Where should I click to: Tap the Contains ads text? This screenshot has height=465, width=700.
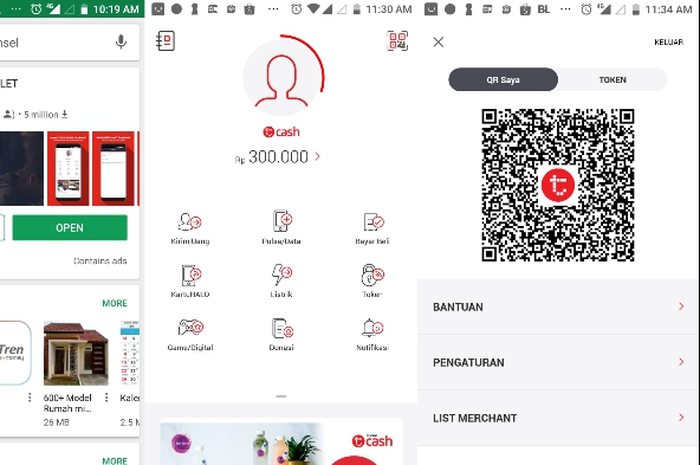click(100, 261)
